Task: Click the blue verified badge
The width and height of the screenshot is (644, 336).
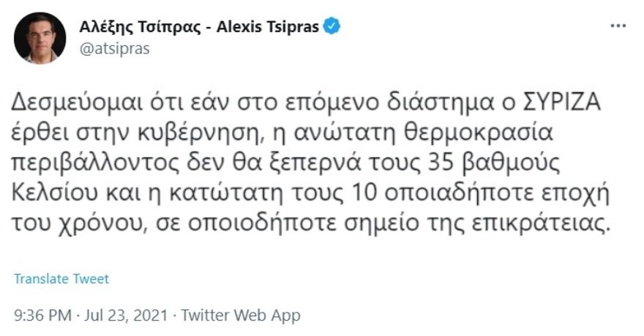Action: [333, 27]
